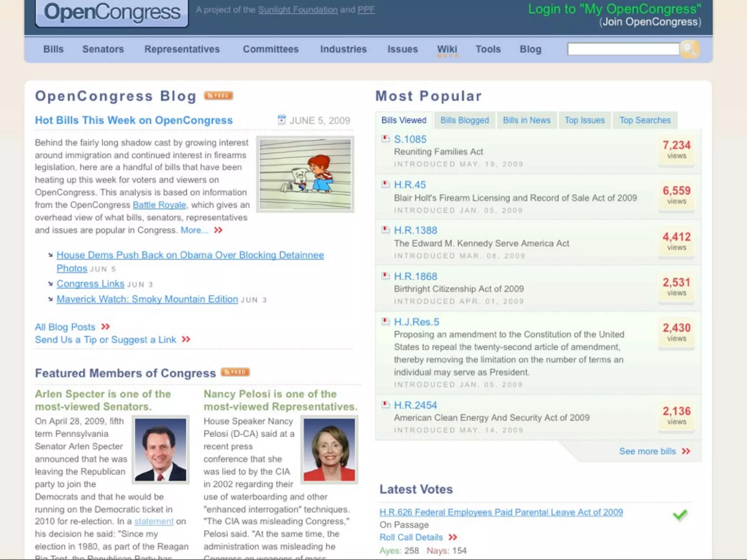Click the site search input field
The width and height of the screenshot is (747, 560).
[x=623, y=49]
